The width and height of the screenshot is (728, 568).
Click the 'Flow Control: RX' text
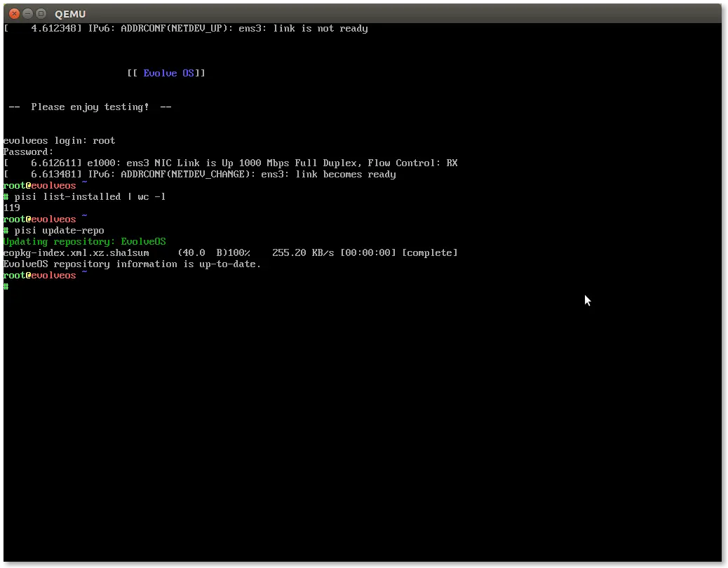tap(413, 163)
